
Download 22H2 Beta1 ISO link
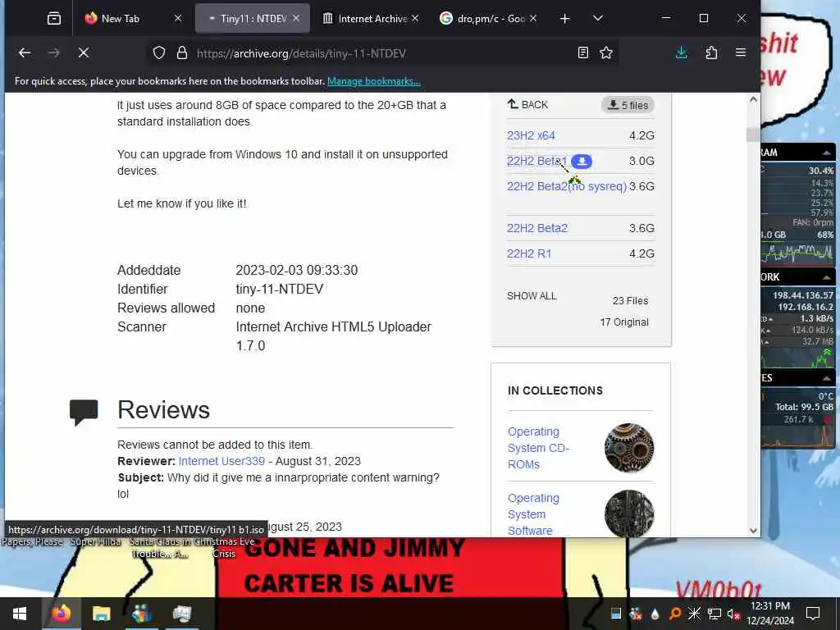pos(536,161)
